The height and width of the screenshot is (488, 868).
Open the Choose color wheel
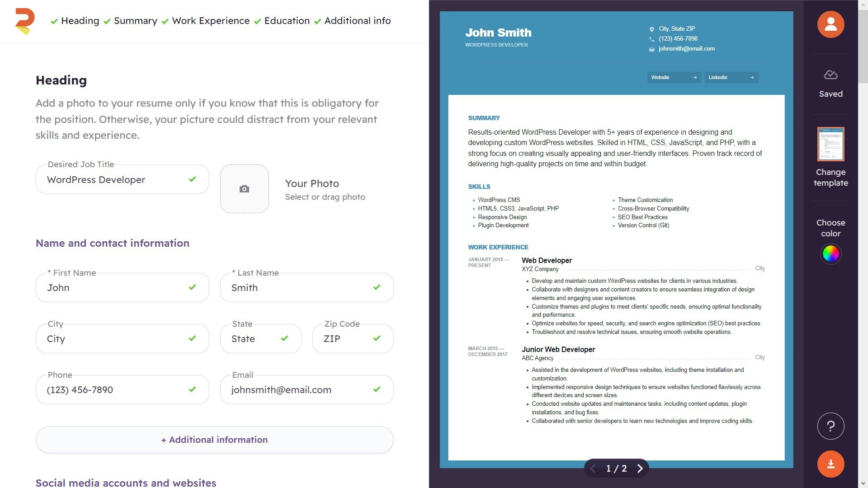(x=830, y=254)
